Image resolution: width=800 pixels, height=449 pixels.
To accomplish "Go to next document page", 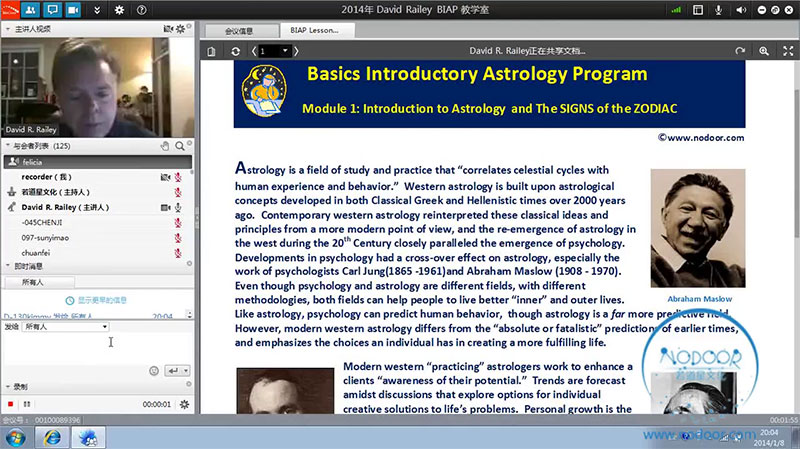I will [296, 51].
